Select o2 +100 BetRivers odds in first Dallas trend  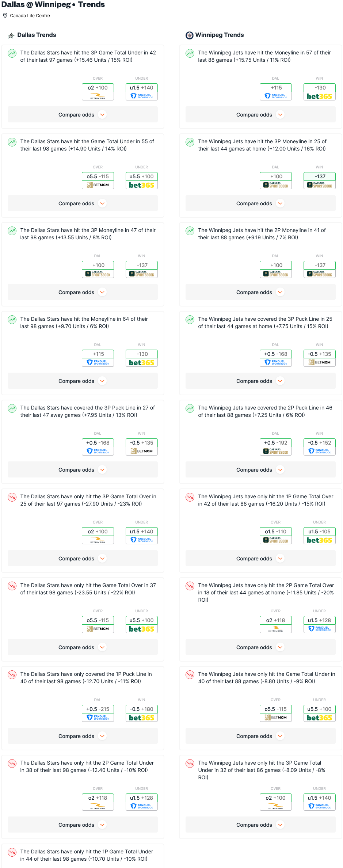pos(98,92)
